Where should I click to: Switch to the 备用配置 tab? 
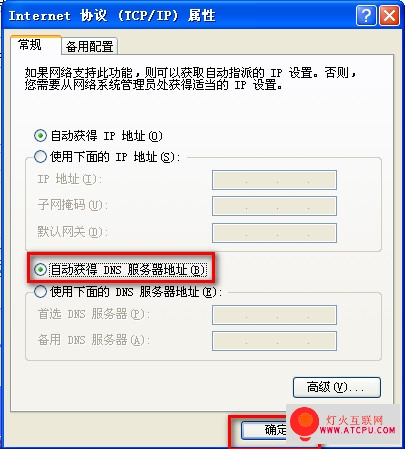coord(89,46)
